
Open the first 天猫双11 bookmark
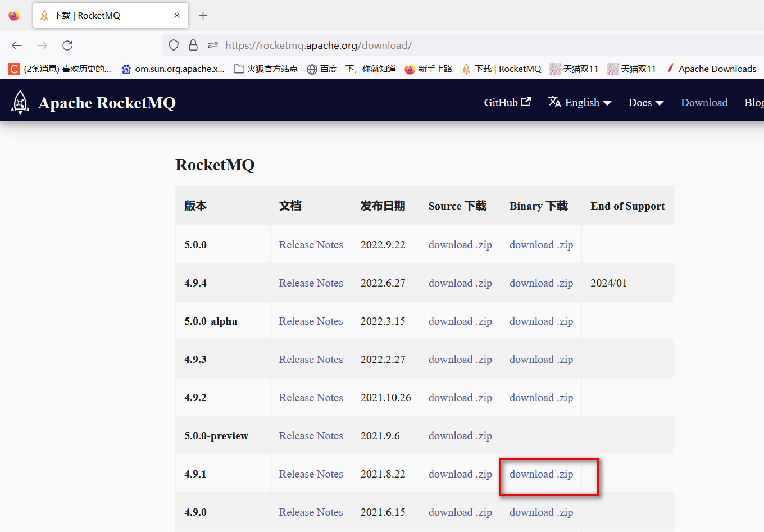[574, 69]
